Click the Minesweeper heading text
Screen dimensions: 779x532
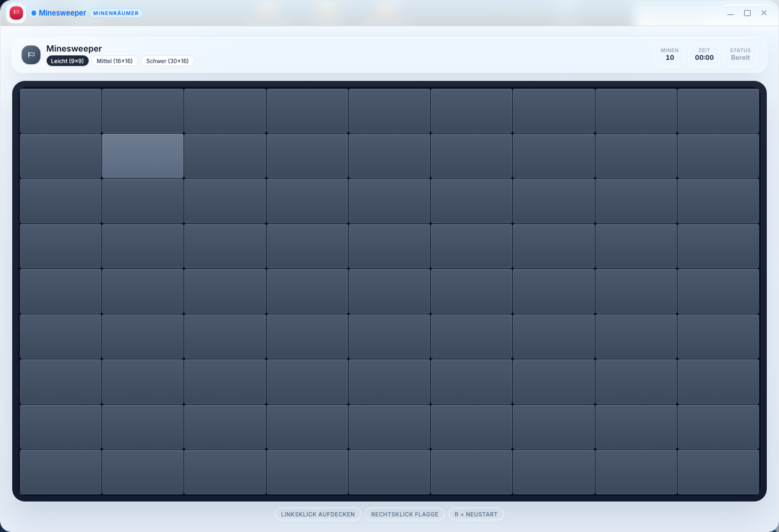[74, 48]
